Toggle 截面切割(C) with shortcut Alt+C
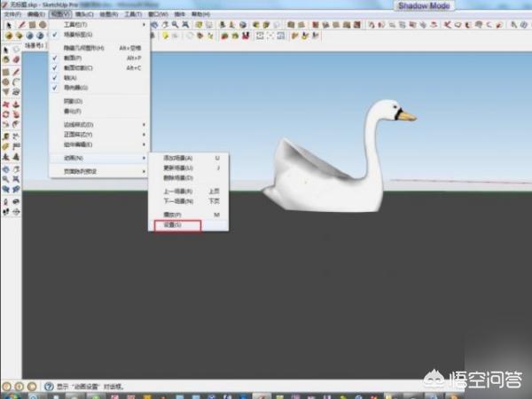532x399 pixels. coord(99,68)
